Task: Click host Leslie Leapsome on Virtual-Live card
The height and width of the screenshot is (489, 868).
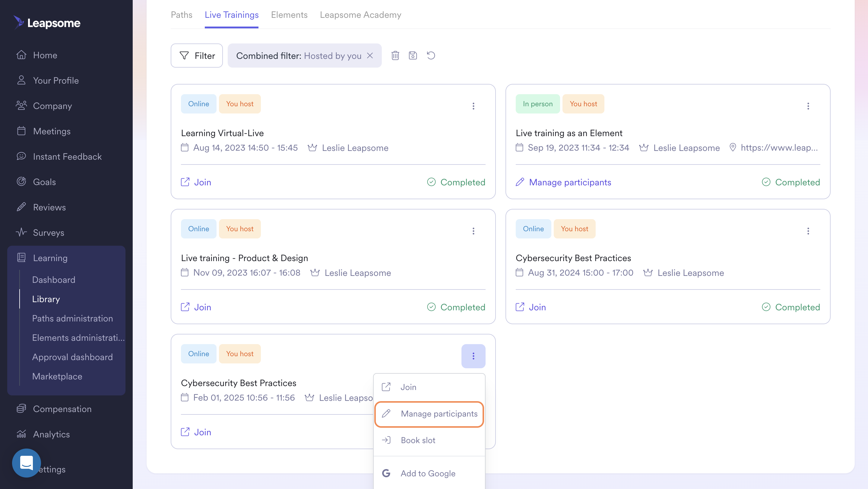Action: (x=355, y=148)
